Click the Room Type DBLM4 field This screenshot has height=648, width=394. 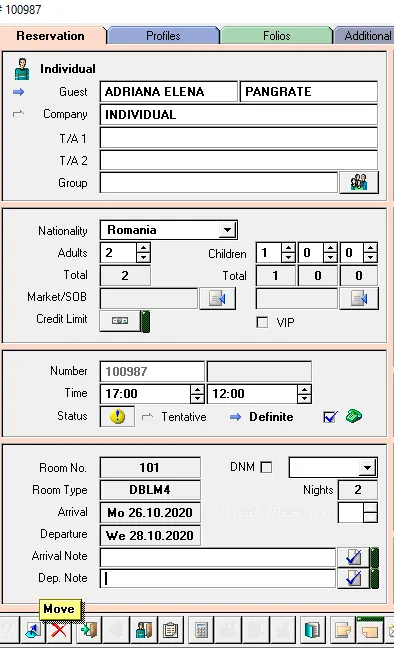[150, 490]
